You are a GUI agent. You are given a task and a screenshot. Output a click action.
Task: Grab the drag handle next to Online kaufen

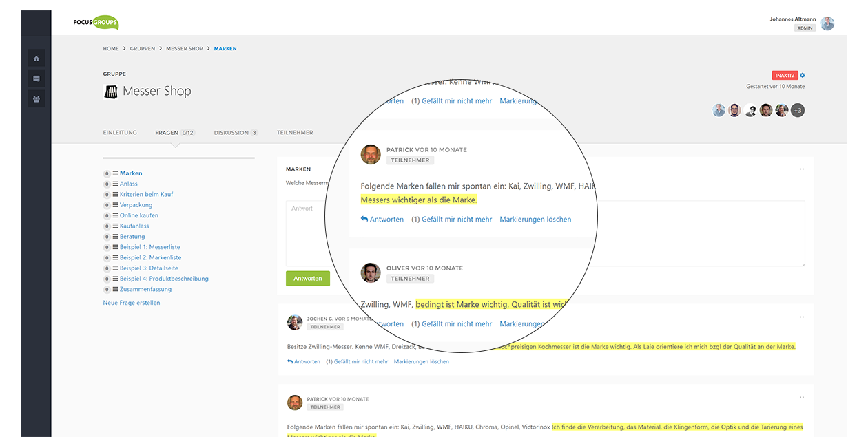pos(116,215)
